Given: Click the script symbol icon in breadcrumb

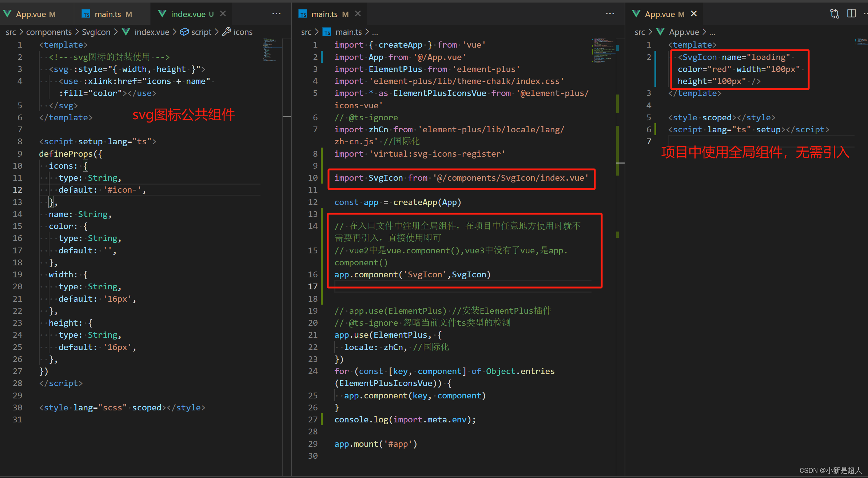Looking at the screenshot, I should [x=184, y=32].
